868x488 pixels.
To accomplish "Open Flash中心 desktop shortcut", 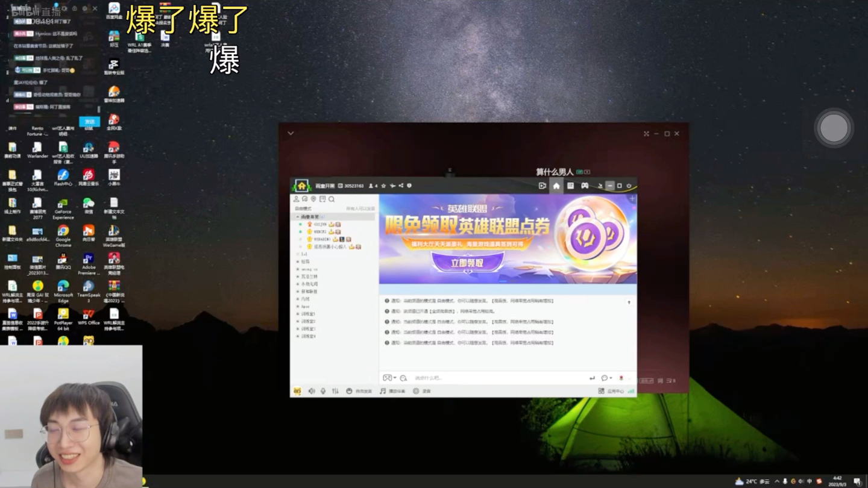I will [63, 178].
